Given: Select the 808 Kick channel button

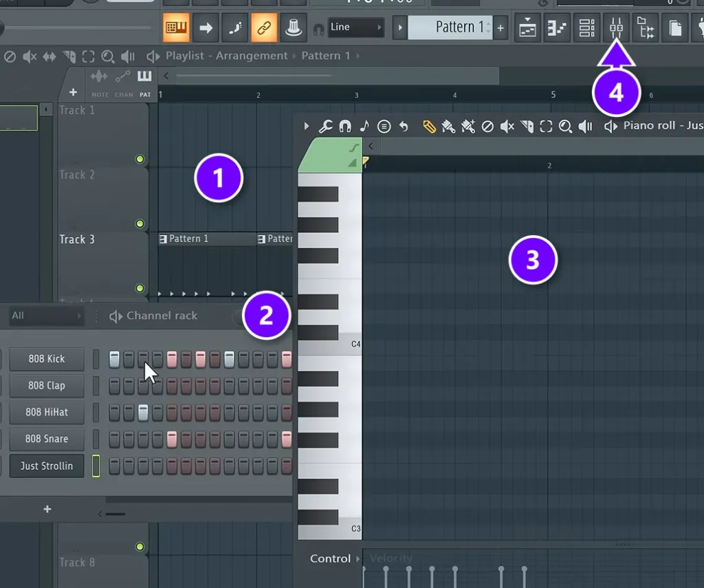Looking at the screenshot, I should tap(47, 359).
